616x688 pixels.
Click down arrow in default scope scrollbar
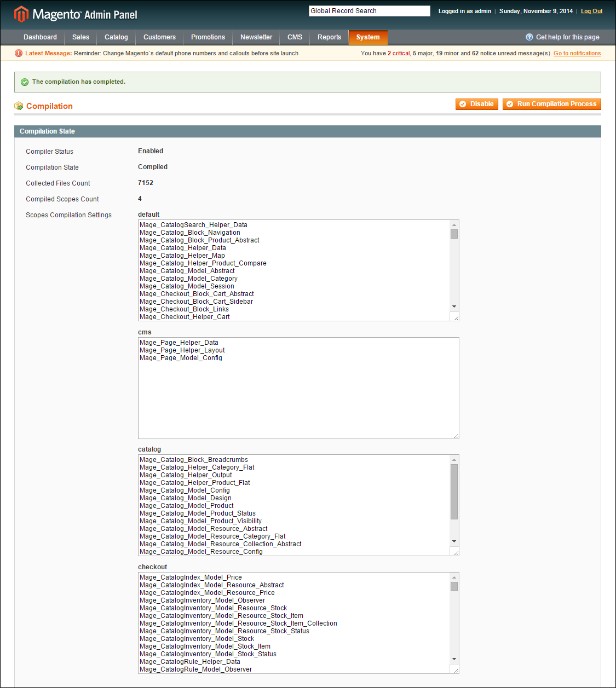(454, 307)
